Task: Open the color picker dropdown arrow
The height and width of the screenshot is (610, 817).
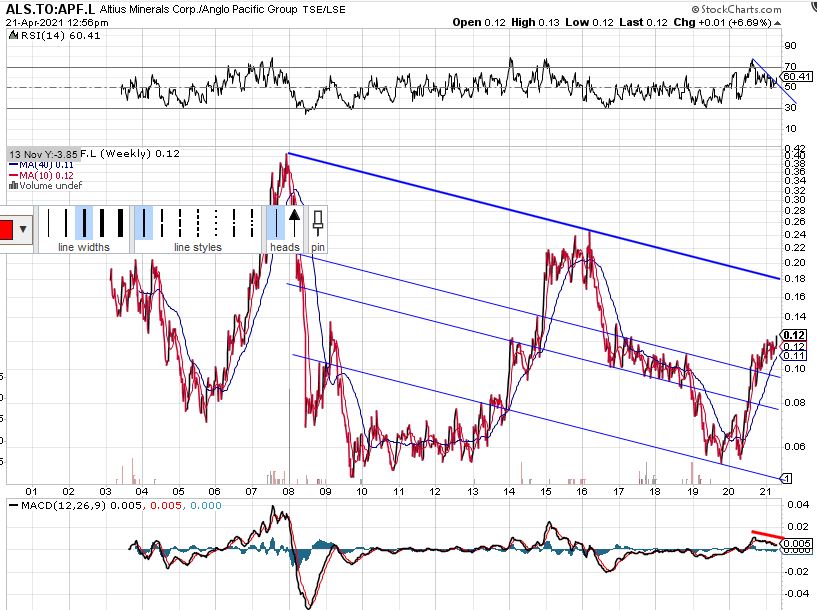Action: [23, 229]
